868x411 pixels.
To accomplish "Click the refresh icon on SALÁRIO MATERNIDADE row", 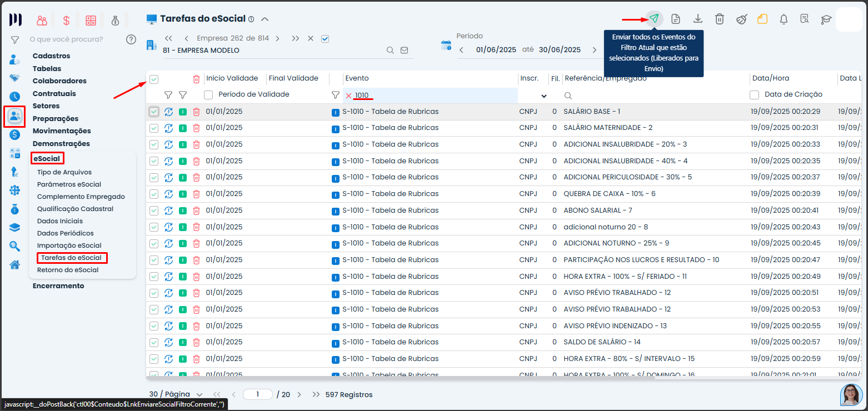I will [168, 128].
